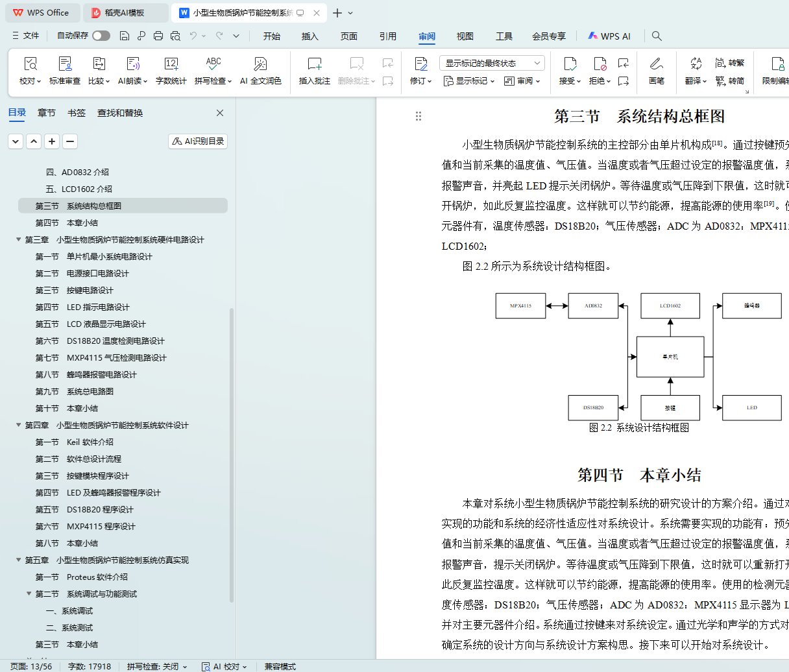Open 标准审查 standard review tool

click(x=65, y=64)
